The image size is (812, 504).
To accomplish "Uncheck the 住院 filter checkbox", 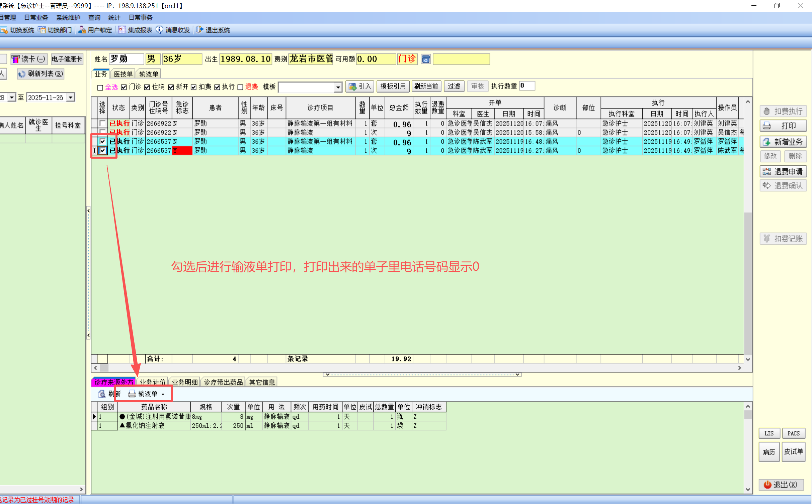I will click(147, 87).
